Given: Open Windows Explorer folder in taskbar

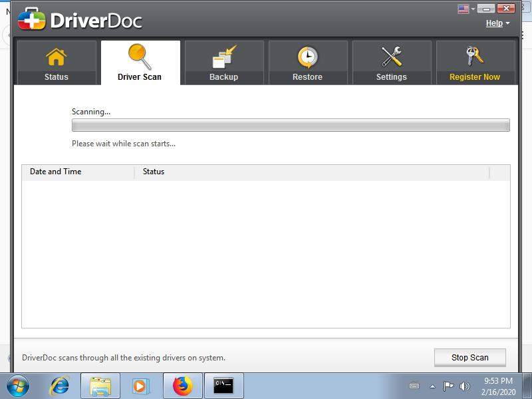Looking at the screenshot, I should coord(100,386).
